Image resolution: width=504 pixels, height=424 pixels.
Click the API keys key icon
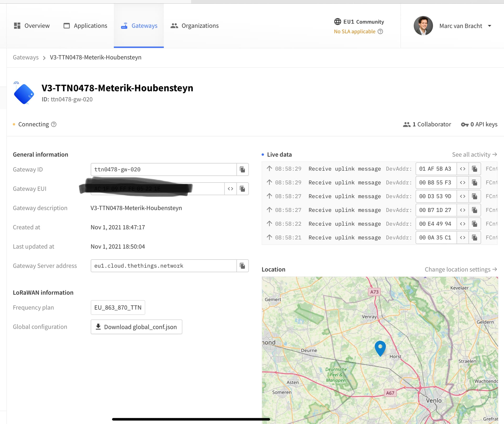[x=465, y=125]
